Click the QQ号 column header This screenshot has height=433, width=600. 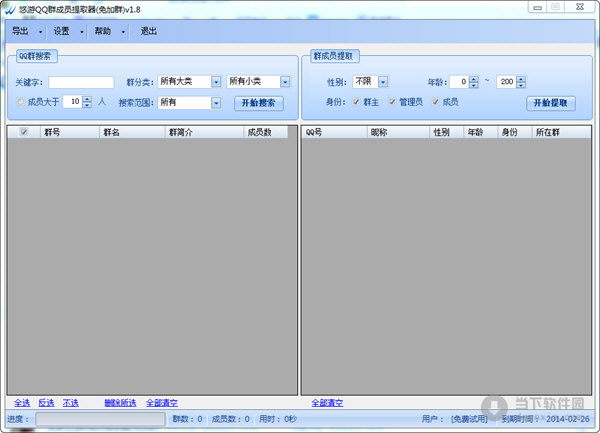(x=334, y=132)
